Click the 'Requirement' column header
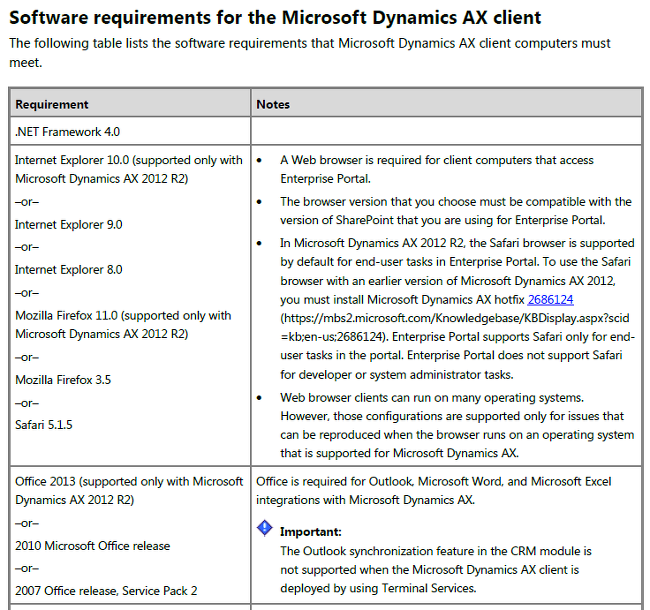Viewport: 650px width, 610px height. 131,104
